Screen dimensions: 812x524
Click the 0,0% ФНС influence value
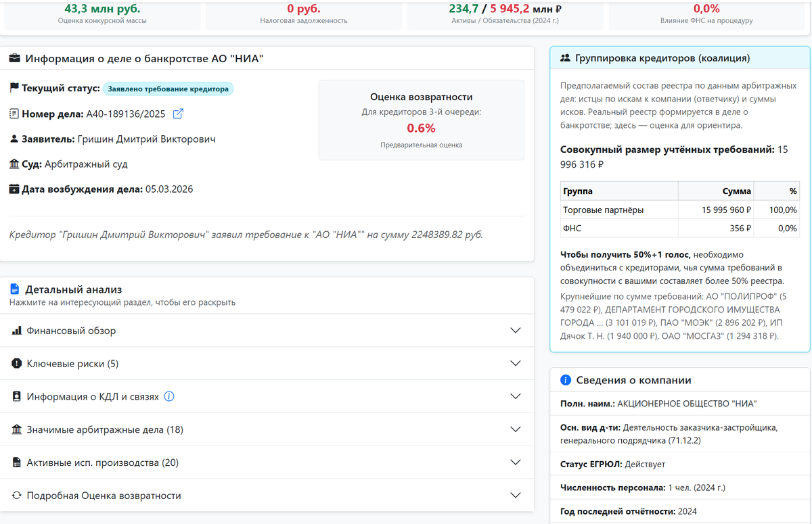706,9
